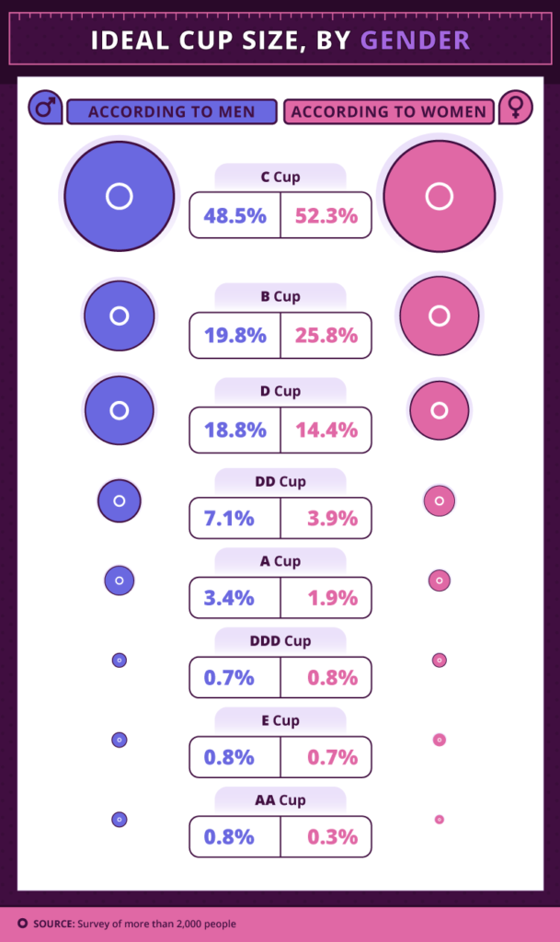Click the Ideal Cup Size title banner

coord(280,40)
